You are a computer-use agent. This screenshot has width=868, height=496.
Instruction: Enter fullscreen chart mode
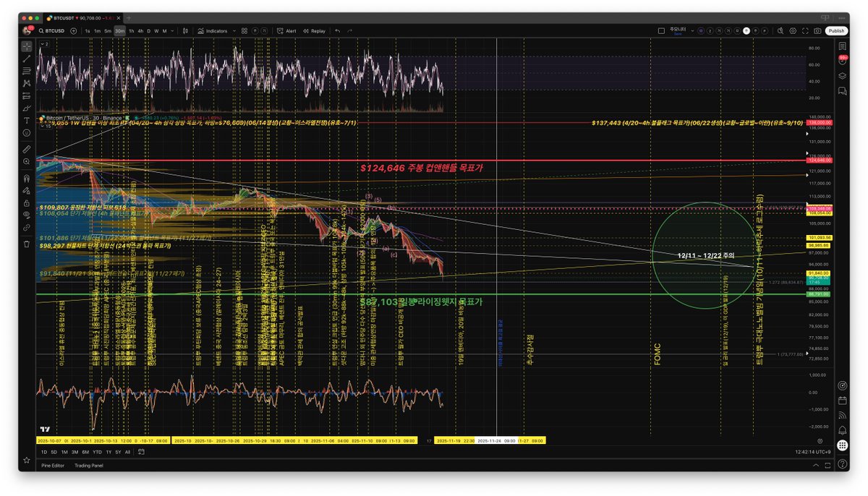805,31
